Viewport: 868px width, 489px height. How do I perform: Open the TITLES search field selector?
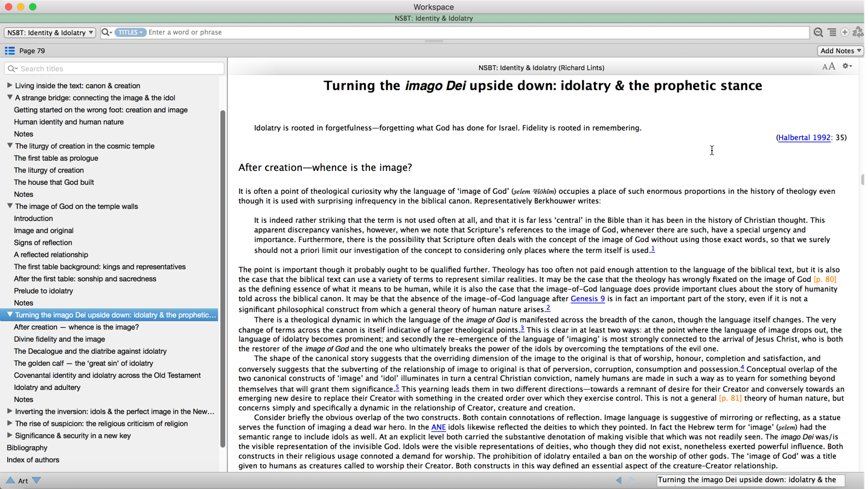point(130,33)
